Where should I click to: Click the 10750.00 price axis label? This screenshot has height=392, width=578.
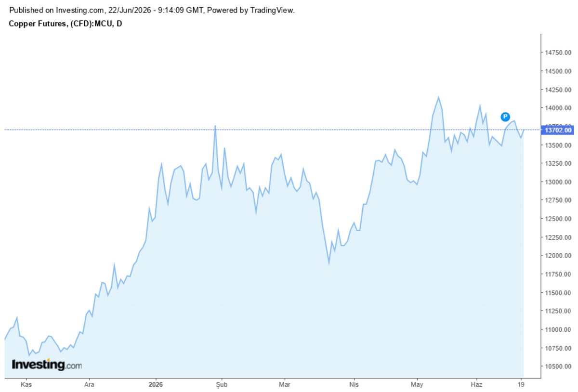tap(558, 348)
